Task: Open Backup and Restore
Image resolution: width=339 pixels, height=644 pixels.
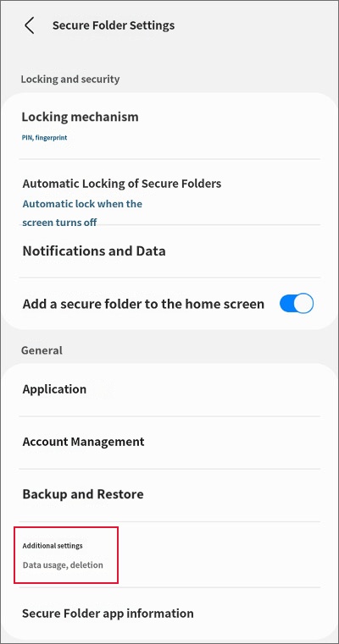Action: point(169,494)
